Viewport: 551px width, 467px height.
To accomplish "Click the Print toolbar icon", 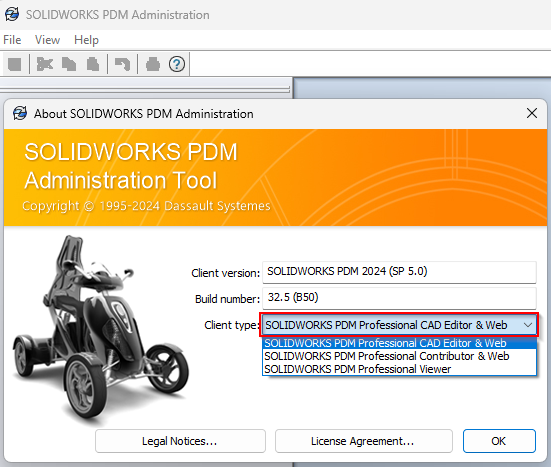I will click(x=153, y=64).
